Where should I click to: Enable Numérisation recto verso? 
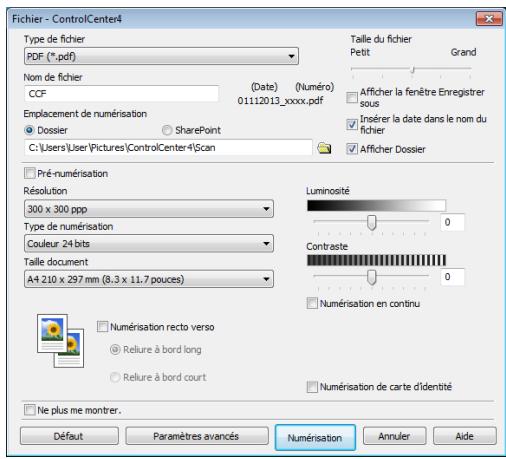click(102, 327)
